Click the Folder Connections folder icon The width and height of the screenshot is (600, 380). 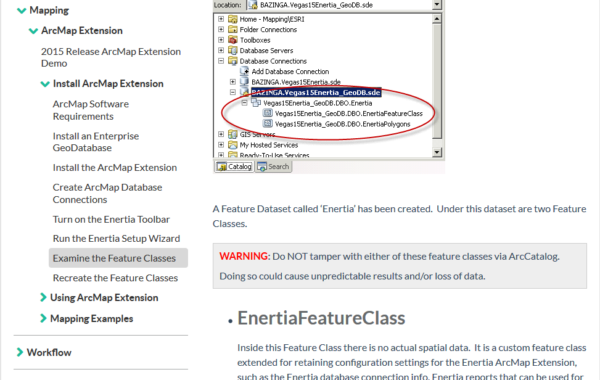pos(232,29)
